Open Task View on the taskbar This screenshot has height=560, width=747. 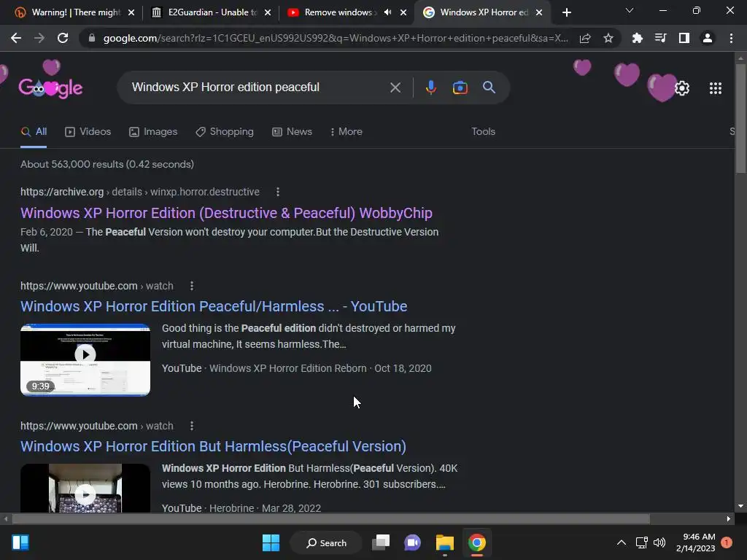click(381, 542)
